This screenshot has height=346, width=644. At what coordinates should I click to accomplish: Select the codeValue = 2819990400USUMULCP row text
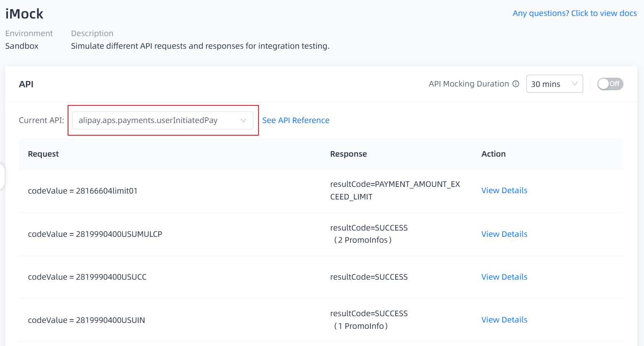point(95,234)
